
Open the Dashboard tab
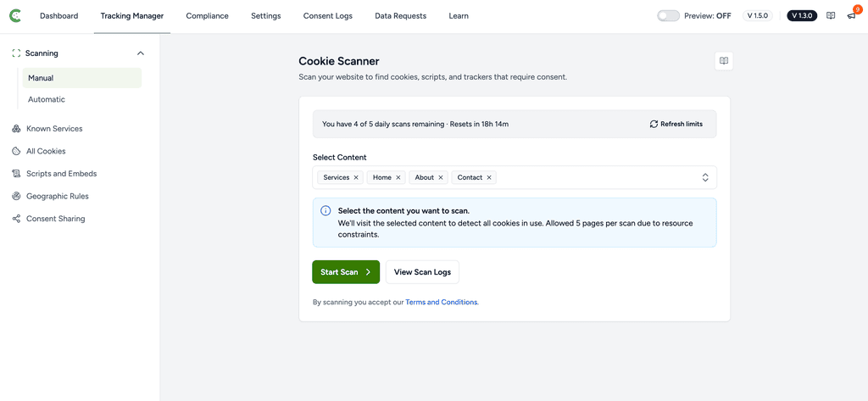[x=58, y=16]
